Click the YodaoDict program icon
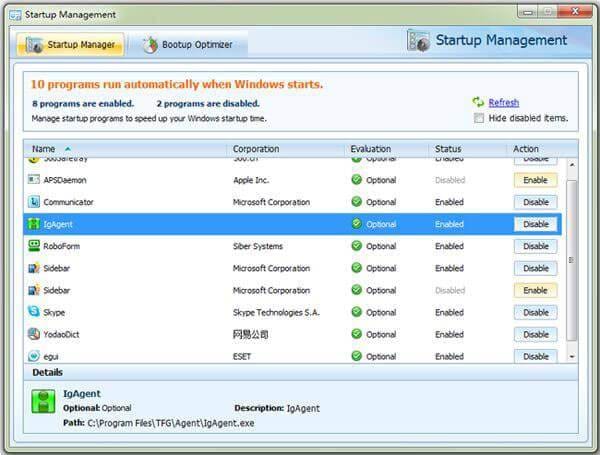Viewport: 600px width, 455px height. point(35,334)
